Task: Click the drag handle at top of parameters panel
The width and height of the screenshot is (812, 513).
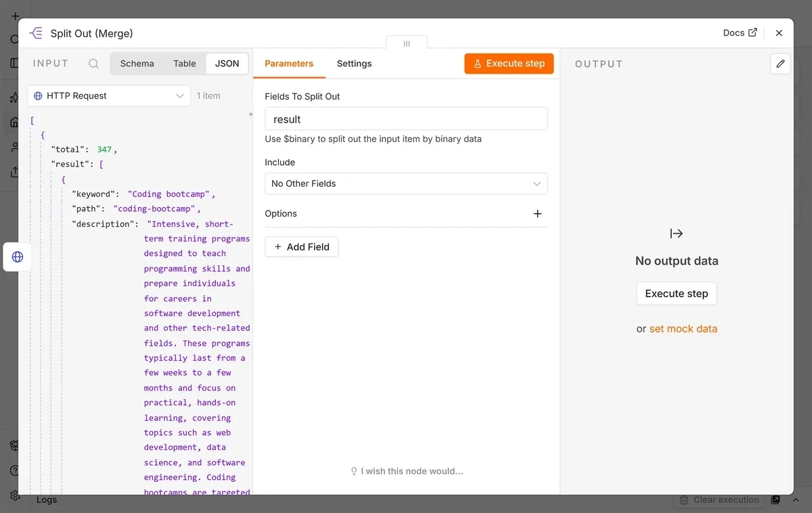Action: pos(407,43)
